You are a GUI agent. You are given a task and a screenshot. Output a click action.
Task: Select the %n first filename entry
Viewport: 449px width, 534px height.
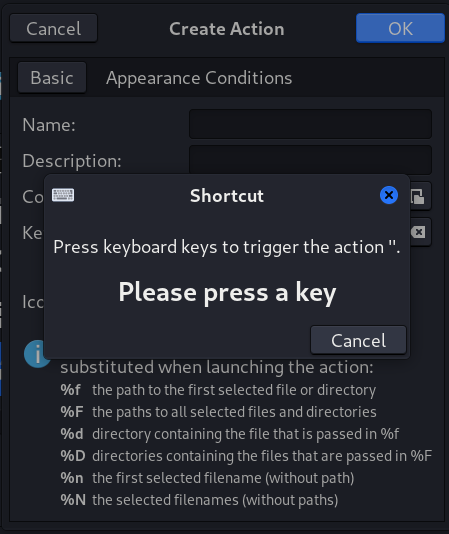[x=207, y=478]
